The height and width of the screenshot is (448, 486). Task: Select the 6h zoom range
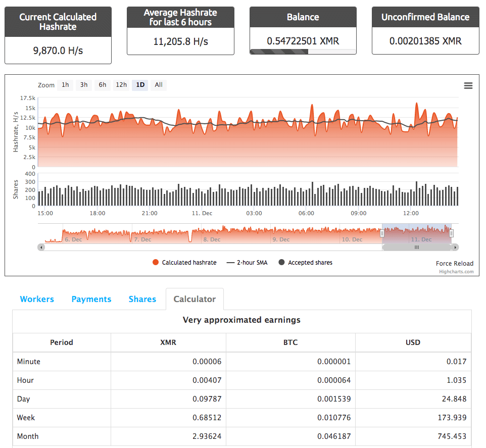click(103, 85)
